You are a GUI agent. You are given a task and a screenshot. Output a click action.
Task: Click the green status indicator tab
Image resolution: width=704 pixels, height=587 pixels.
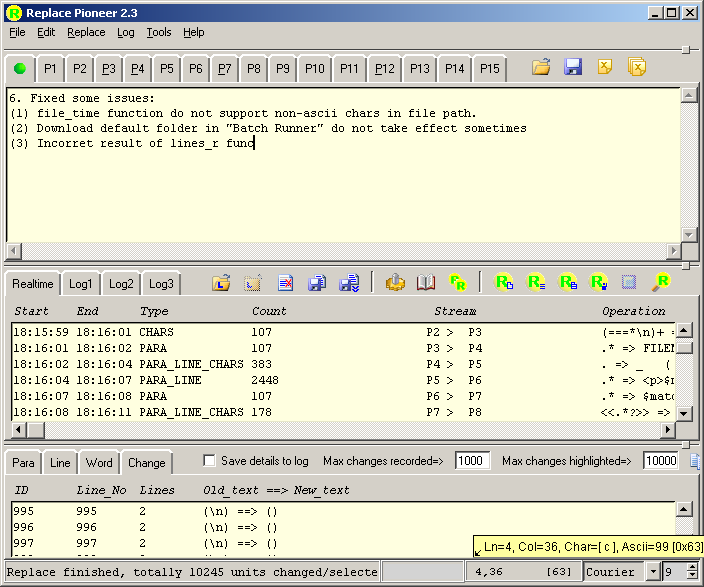20,69
